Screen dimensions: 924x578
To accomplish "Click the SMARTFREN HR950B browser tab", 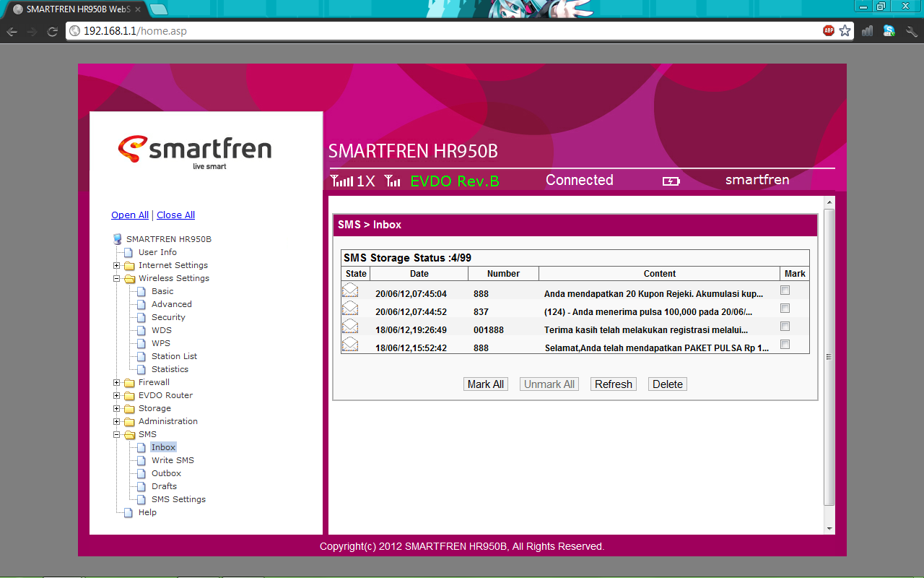I will pyautogui.click(x=78, y=9).
